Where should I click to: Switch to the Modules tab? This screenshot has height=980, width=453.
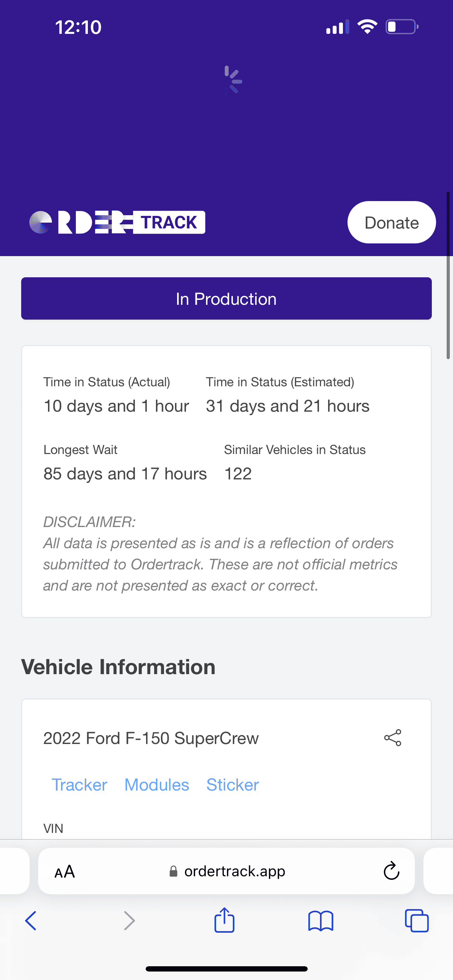pyautogui.click(x=157, y=785)
